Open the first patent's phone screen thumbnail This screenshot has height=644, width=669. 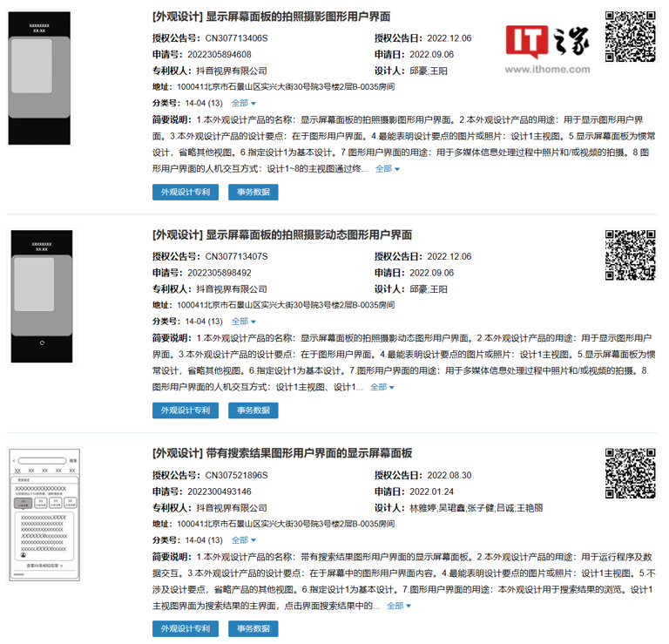pyautogui.click(x=41, y=78)
